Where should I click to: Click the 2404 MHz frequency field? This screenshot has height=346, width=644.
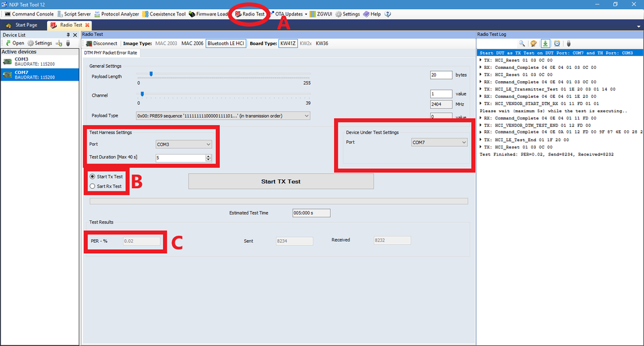441,104
